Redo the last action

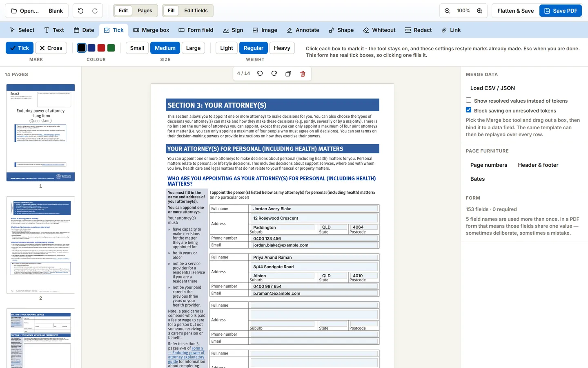pos(95,11)
